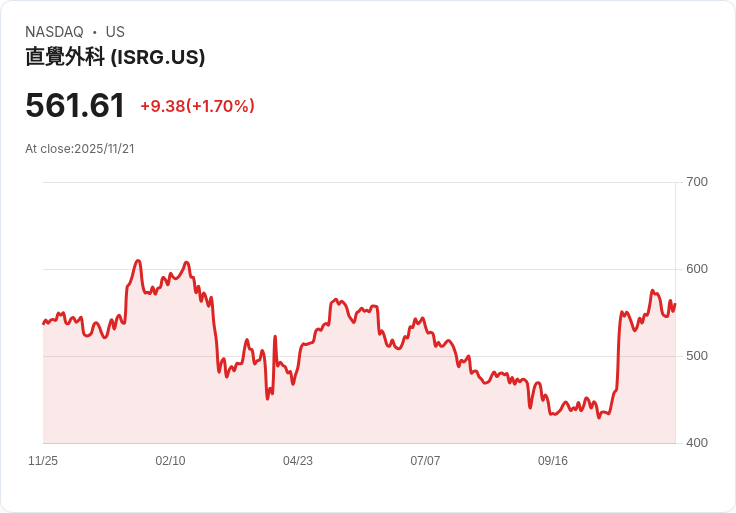Click the 400 y-axis label

(x=696, y=443)
